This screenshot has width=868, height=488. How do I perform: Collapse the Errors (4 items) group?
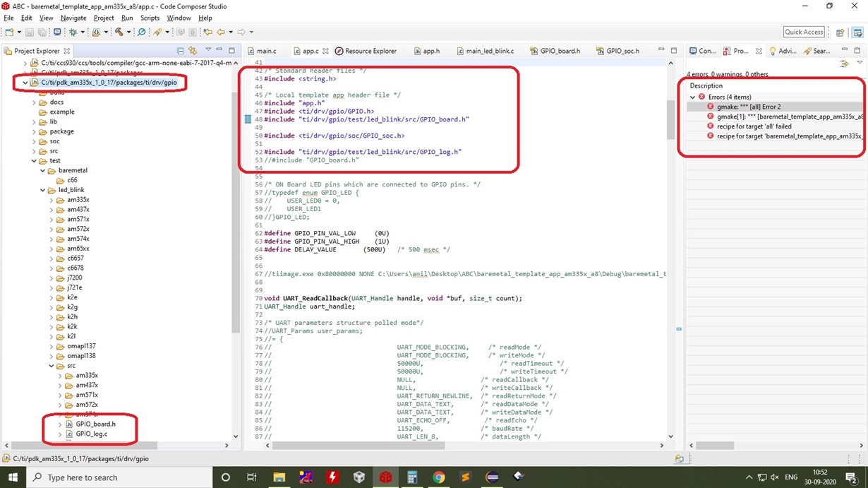(693, 97)
